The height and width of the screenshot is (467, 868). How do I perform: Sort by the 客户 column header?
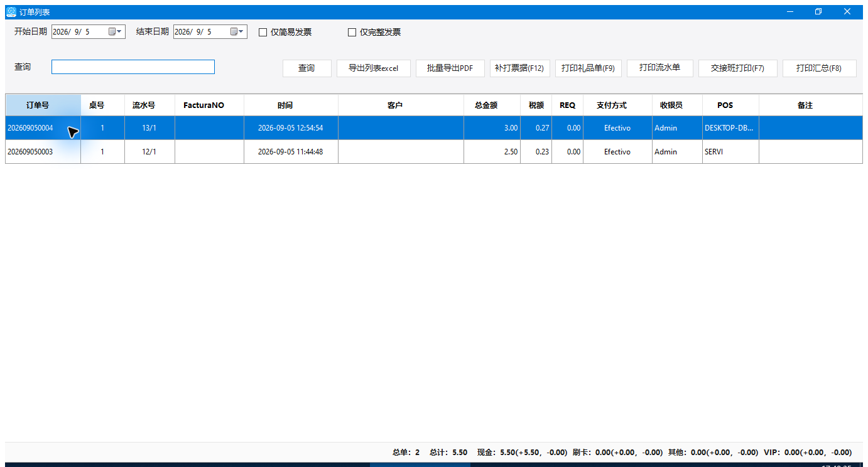point(401,105)
